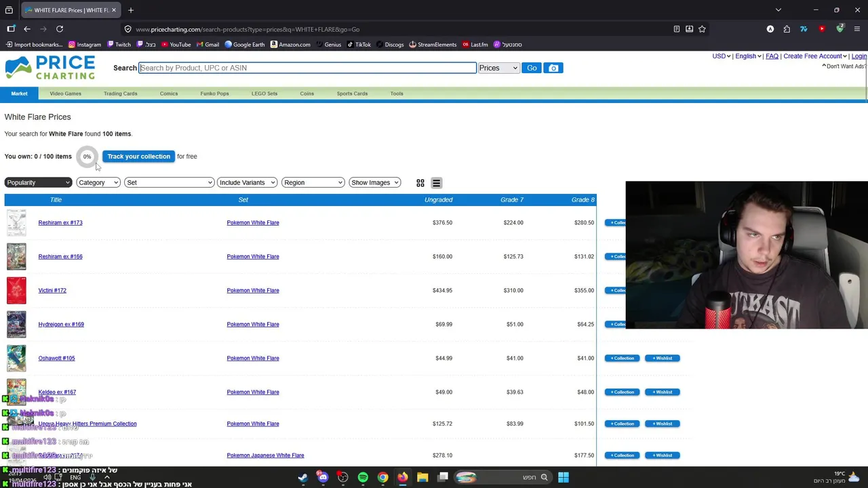Reload the page with refresh icon
This screenshot has width=868, height=488.
tap(60, 29)
